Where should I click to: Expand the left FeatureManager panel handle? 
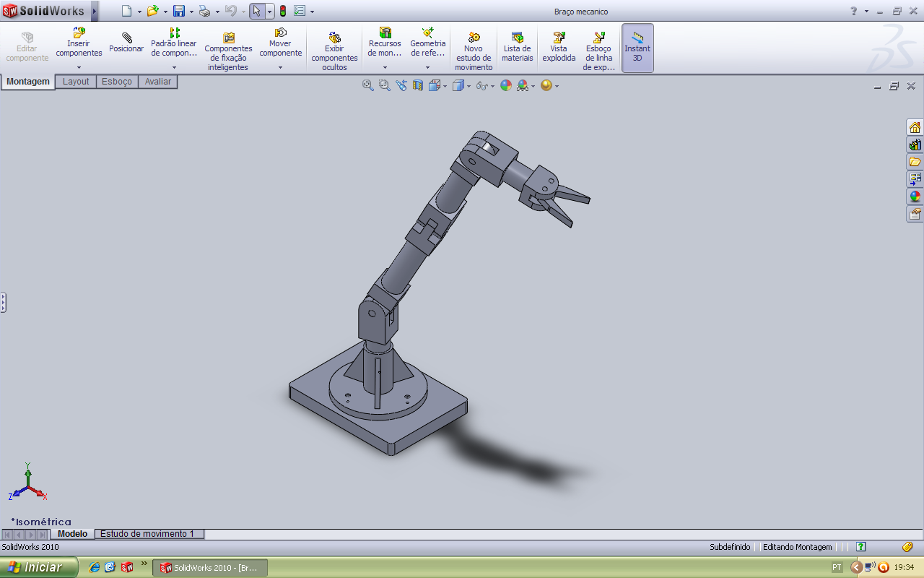click(x=3, y=302)
